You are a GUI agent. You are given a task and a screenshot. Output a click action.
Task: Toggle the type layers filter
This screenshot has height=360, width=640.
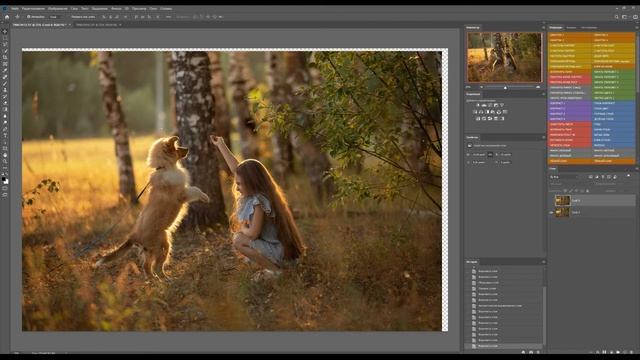(x=603, y=177)
